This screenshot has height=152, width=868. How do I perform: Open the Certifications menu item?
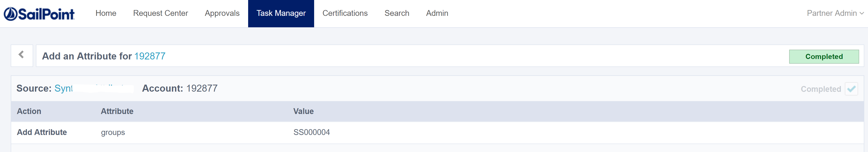[x=345, y=13]
